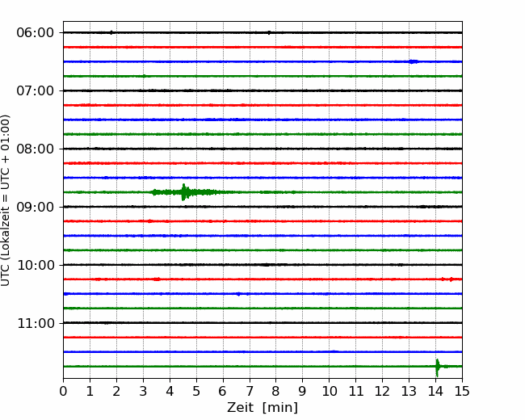
Task: Click x-axis tick label 10
Action: point(329,391)
